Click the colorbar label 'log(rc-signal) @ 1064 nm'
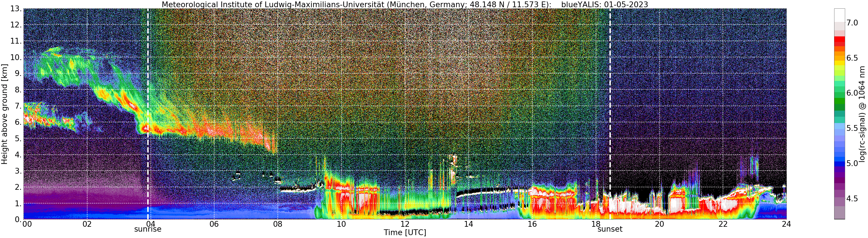The height and width of the screenshot is (238, 868). (x=862, y=114)
